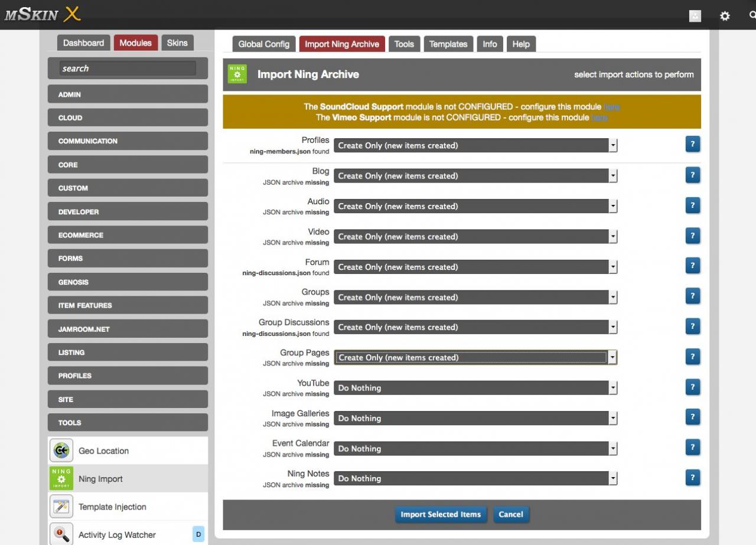Viewport: 756px width, 545px height.
Task: Open help for the Forum import option
Action: click(692, 266)
